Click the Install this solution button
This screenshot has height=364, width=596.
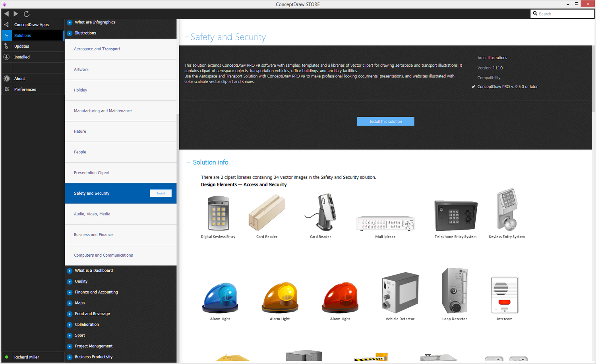pos(386,121)
